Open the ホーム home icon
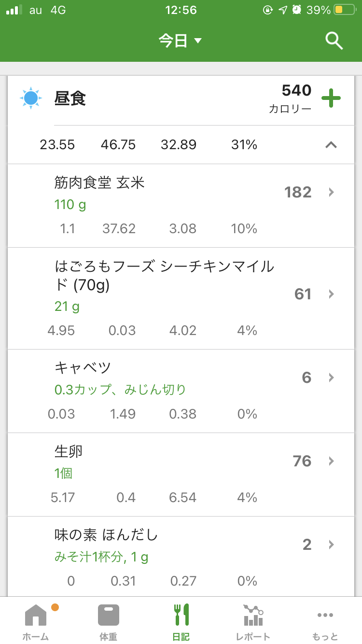 click(x=36, y=615)
